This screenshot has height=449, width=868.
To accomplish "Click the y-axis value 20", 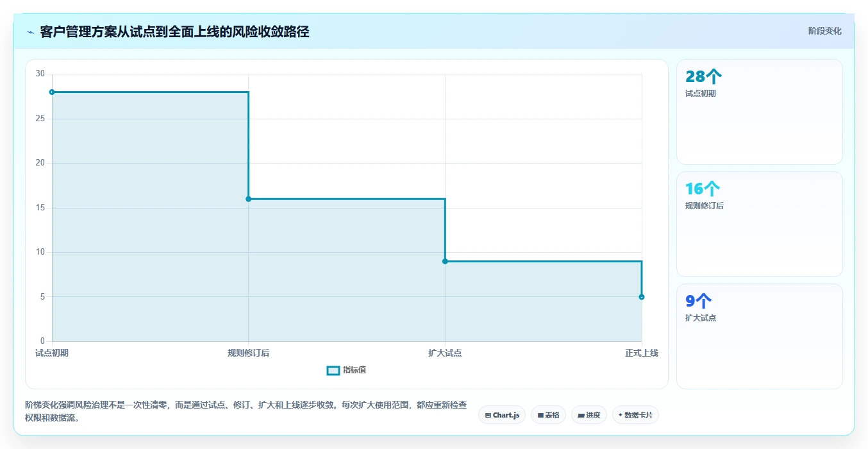I will click(40, 163).
